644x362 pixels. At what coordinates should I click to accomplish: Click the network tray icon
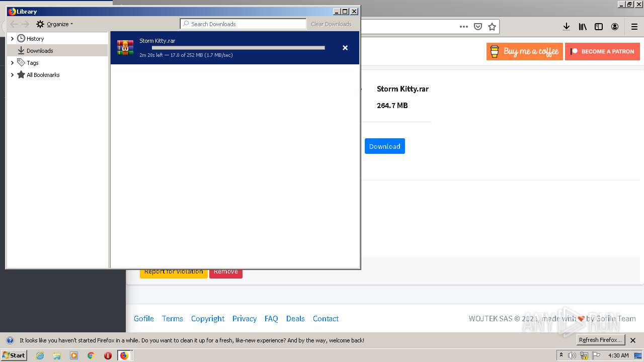tap(584, 355)
